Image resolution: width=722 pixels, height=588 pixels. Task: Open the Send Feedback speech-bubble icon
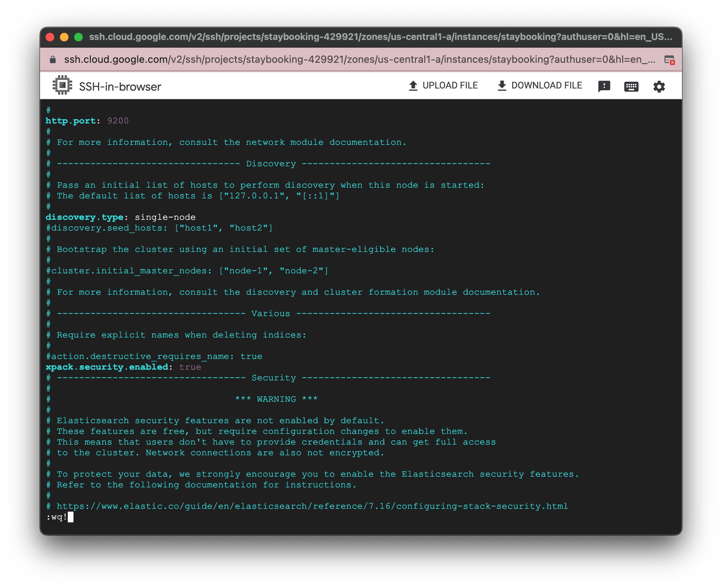coord(604,86)
